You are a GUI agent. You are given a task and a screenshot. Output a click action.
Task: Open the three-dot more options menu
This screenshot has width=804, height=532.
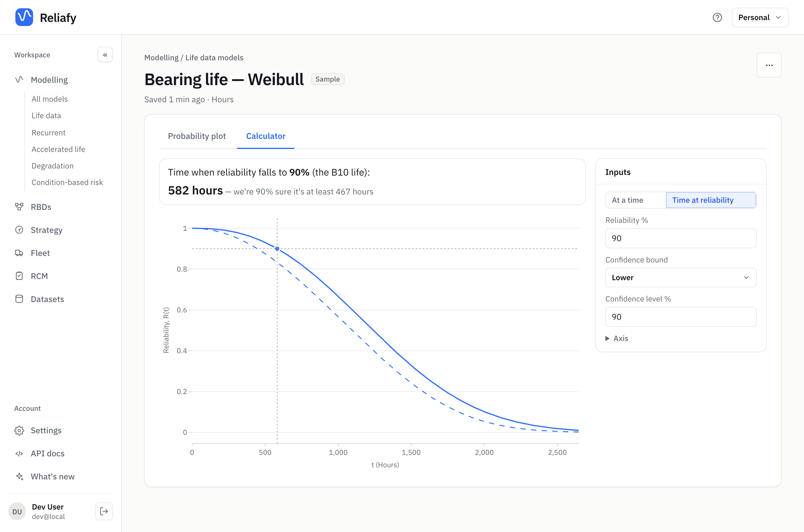coord(769,65)
